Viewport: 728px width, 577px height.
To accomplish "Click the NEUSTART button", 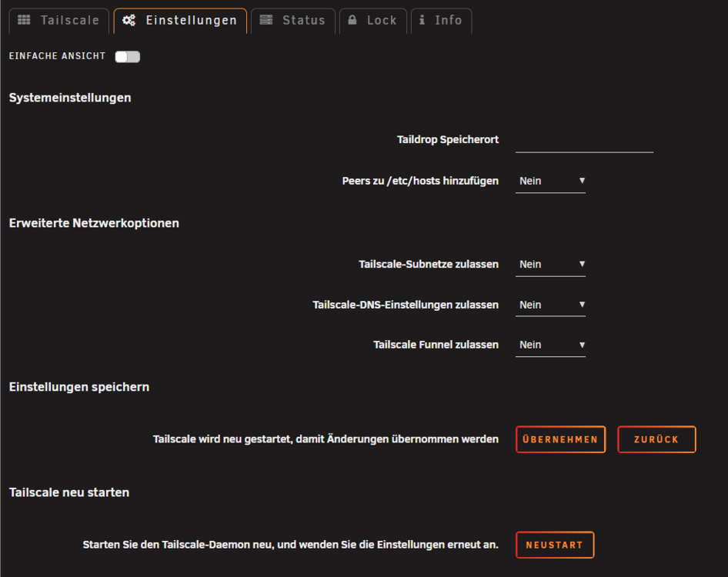I will tap(555, 545).
